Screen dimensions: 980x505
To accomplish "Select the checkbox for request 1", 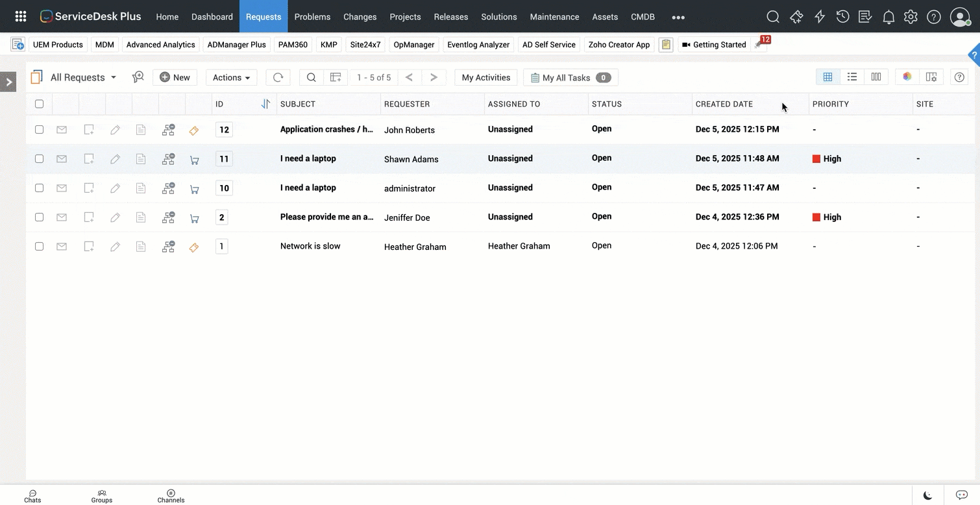I will click(x=39, y=247).
